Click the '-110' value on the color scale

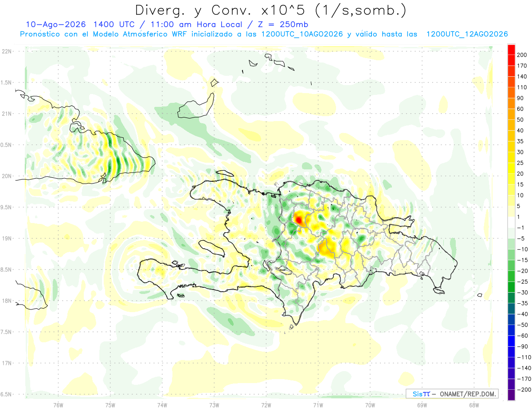524,357
